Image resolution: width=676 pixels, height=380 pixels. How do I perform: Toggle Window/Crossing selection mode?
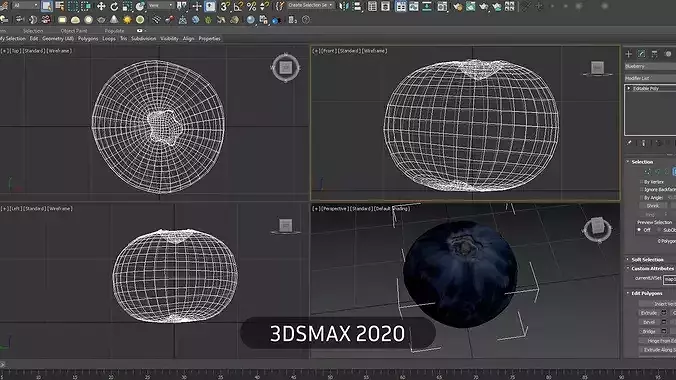(86, 6)
